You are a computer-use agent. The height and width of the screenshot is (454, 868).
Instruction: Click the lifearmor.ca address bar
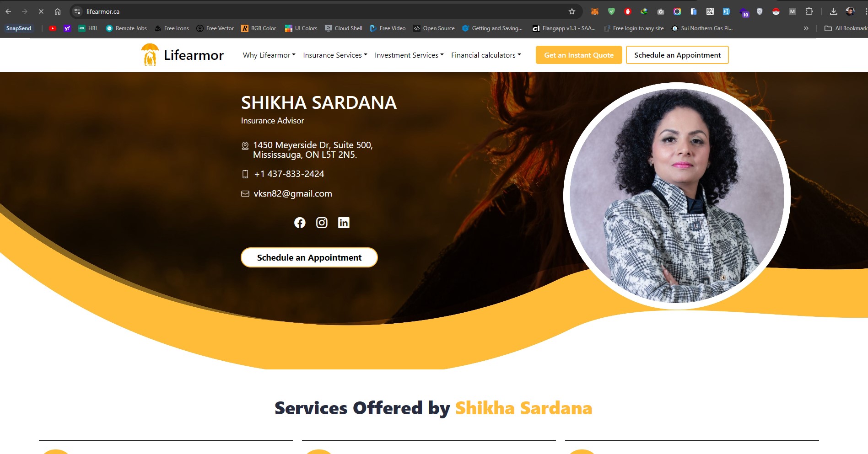pyautogui.click(x=320, y=11)
